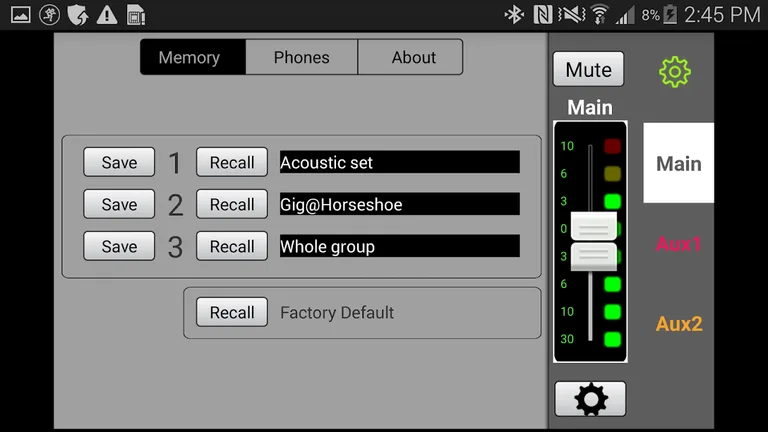Edit the Acoustic set name field
The height and width of the screenshot is (432, 768).
coord(400,162)
